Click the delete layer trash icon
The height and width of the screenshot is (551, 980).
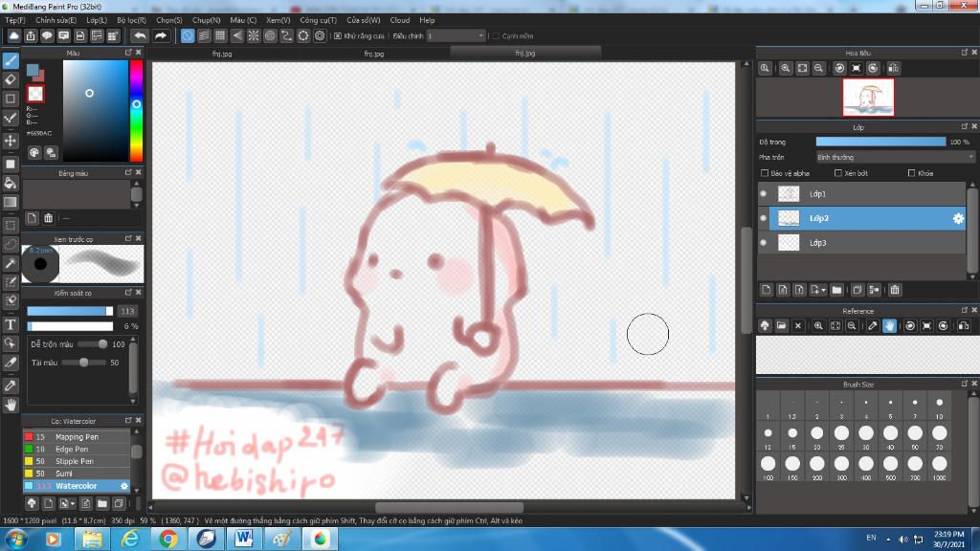[x=895, y=290]
